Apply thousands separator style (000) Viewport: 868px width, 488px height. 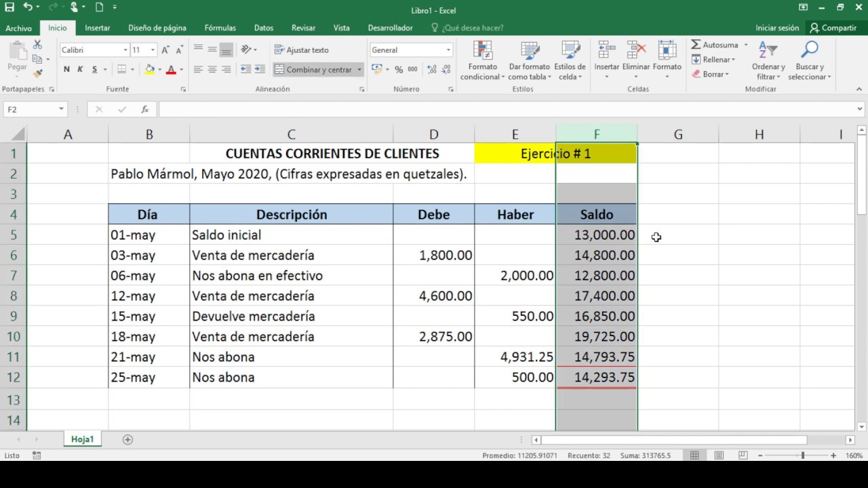click(x=412, y=69)
